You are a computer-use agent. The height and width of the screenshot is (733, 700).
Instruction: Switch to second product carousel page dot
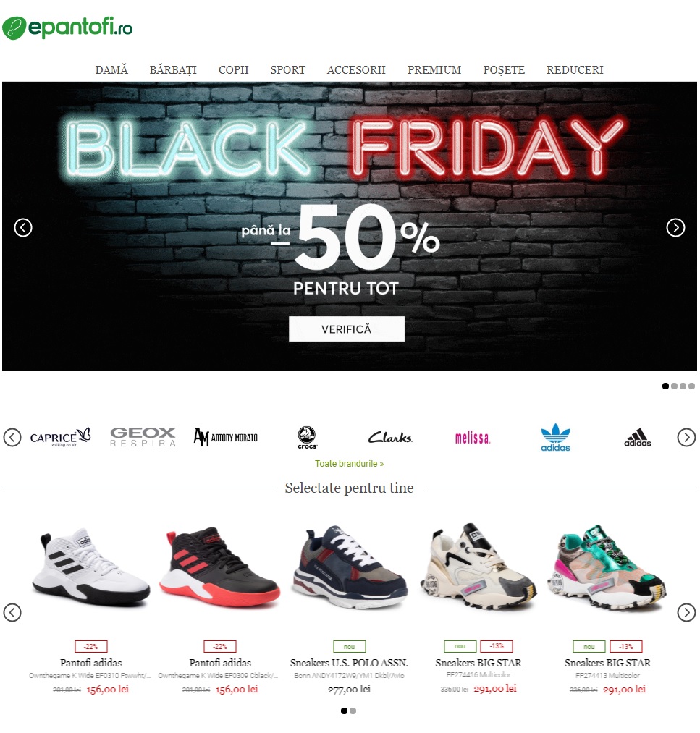point(353,711)
